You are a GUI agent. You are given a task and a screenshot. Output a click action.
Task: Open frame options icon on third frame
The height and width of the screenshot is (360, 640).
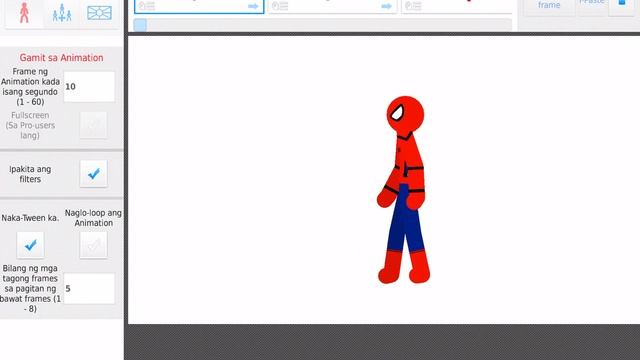tap(413, 6)
